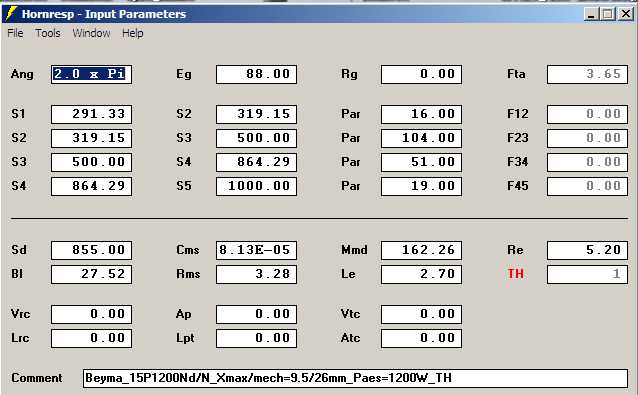Click the Sd field with 855.00
638x395 pixels.
(x=92, y=250)
